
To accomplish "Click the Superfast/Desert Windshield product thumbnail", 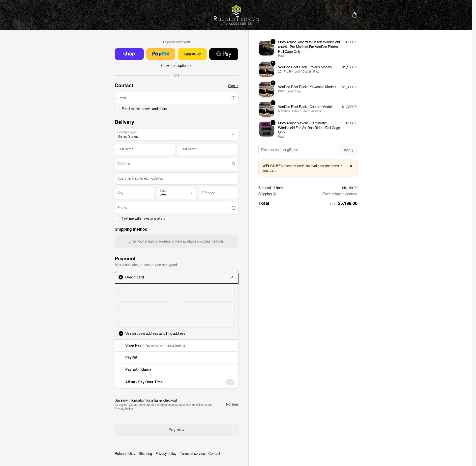I will pos(267,48).
